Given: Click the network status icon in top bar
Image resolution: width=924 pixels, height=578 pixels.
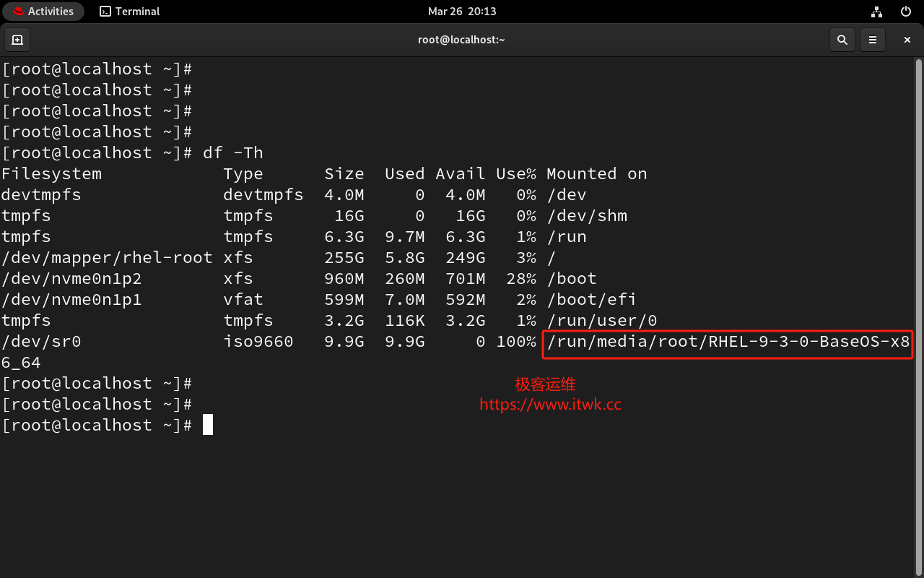Looking at the screenshot, I should (876, 12).
